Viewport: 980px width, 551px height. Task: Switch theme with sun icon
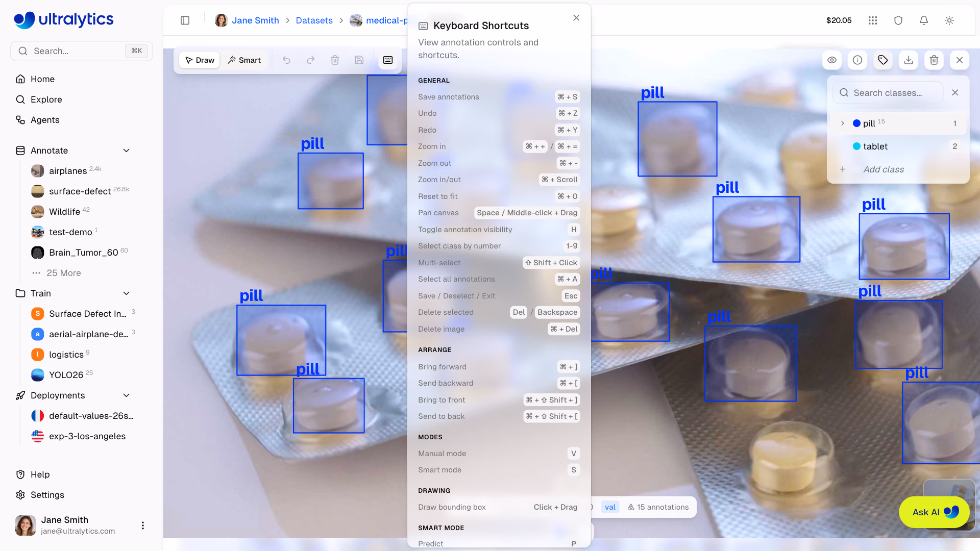tap(949, 20)
